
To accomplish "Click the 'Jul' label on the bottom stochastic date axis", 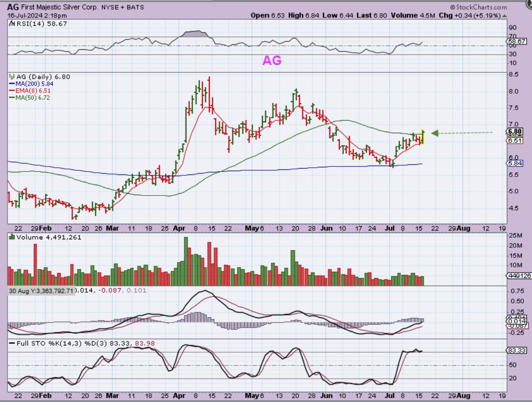I will (x=390, y=396).
